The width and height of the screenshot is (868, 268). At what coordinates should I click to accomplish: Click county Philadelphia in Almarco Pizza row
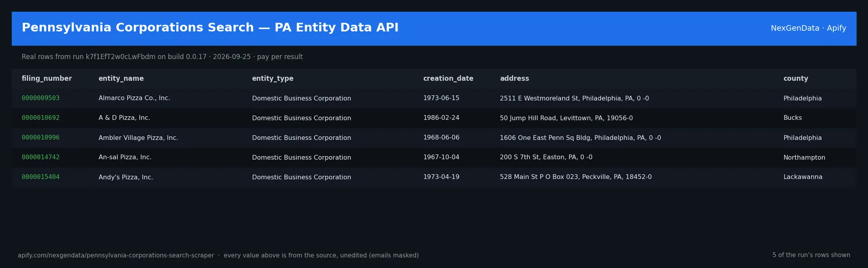coord(802,98)
